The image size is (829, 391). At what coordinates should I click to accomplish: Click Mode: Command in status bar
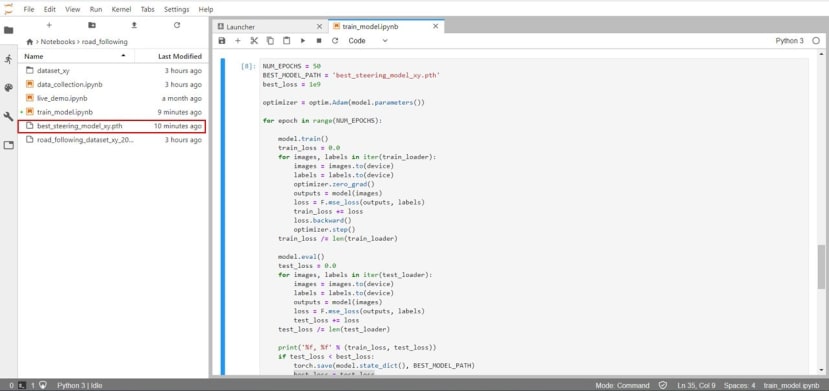[622, 385]
